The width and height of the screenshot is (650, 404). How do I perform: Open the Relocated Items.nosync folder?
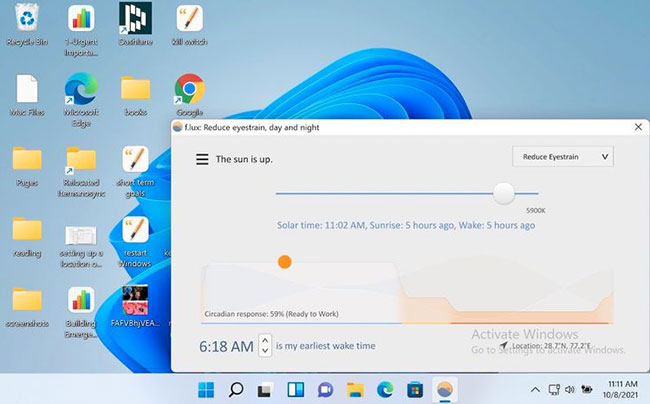pyautogui.click(x=81, y=172)
